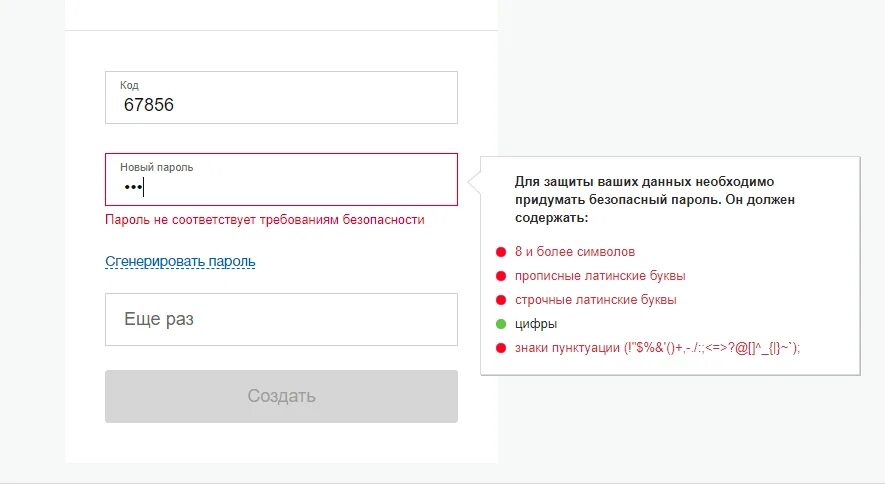This screenshot has width=885, height=484.
Task: Click the small 'Код' field label
Action: point(129,86)
